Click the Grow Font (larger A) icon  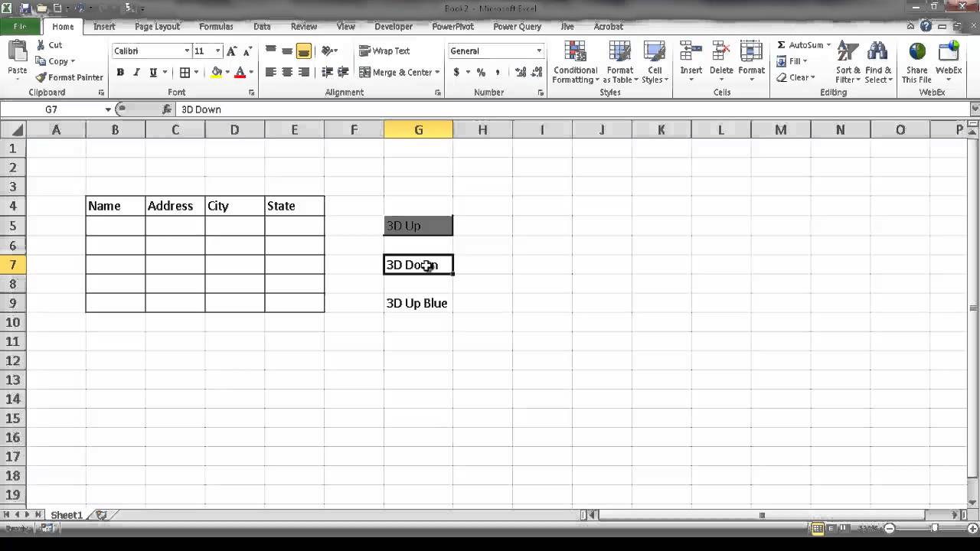[232, 51]
